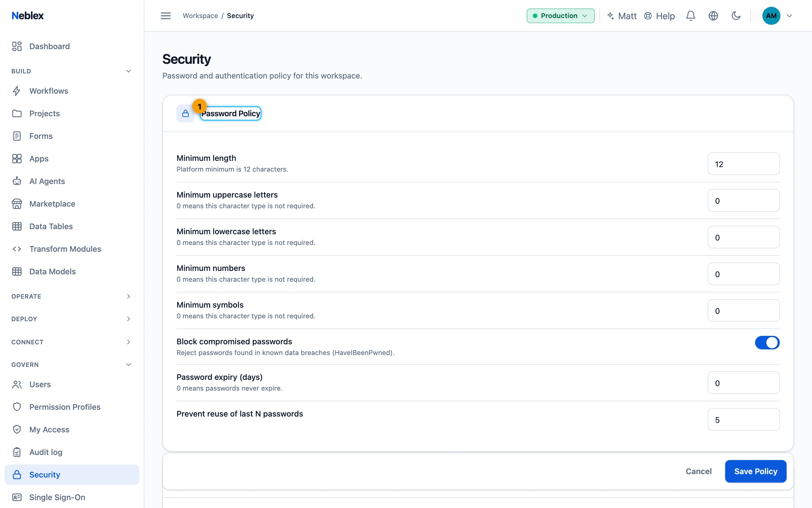Click the Data Models table icon

point(17,271)
